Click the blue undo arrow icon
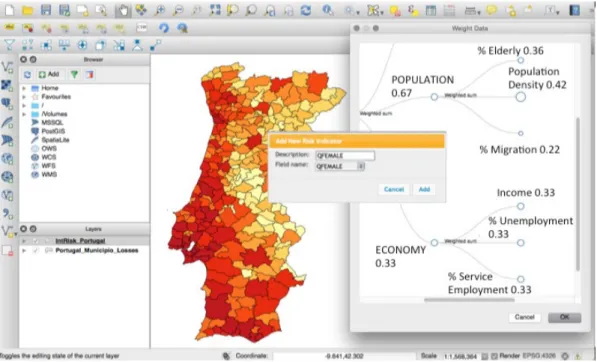The image size is (597, 362). [164, 28]
